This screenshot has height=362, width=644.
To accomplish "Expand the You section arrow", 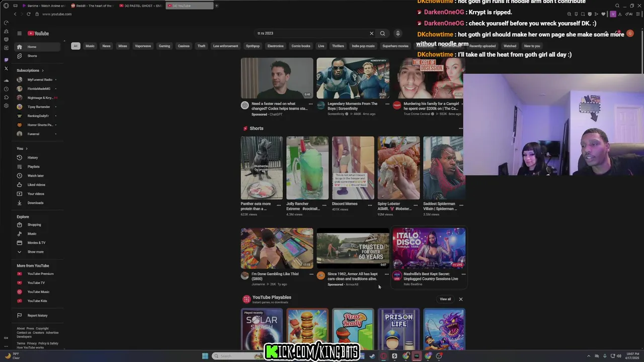I will tap(27, 148).
